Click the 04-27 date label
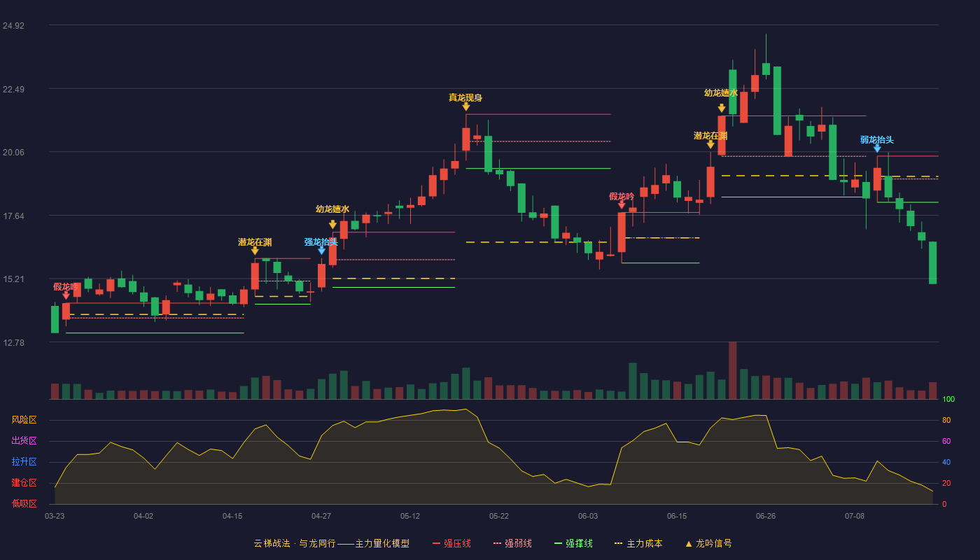This screenshot has width=980, height=560. click(x=321, y=516)
